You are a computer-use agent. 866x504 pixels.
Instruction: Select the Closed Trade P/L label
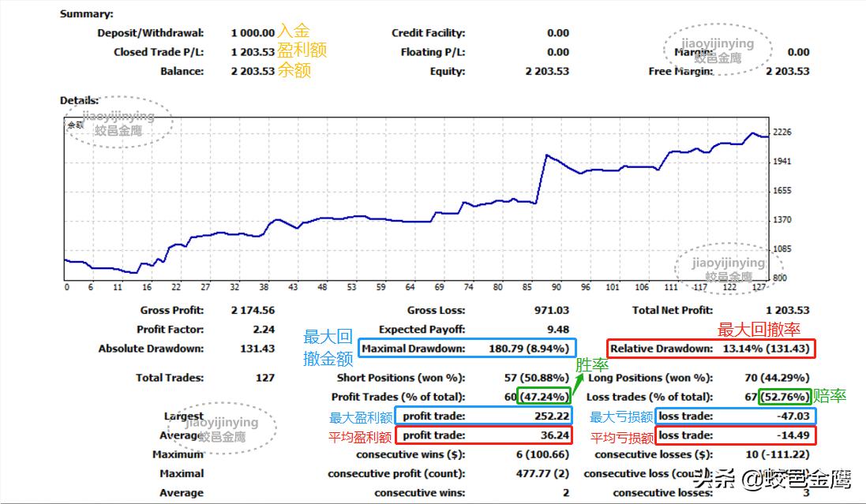click(x=158, y=52)
